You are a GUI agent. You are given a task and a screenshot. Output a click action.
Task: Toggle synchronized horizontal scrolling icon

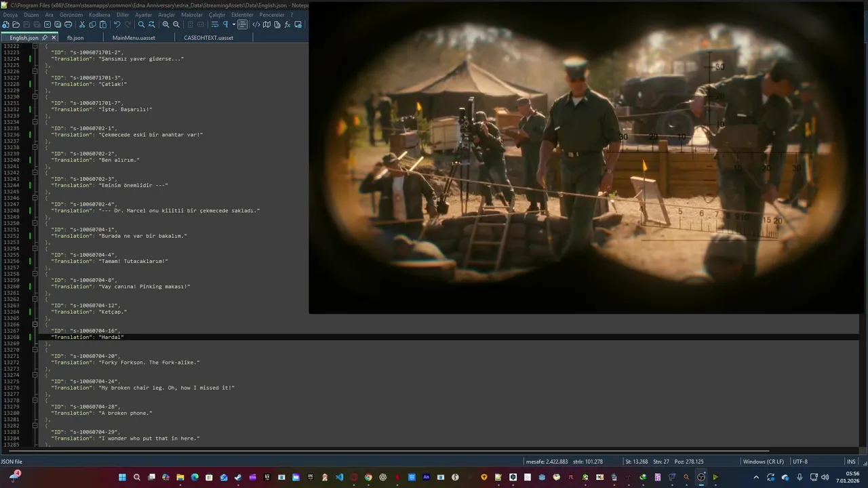(201, 24)
